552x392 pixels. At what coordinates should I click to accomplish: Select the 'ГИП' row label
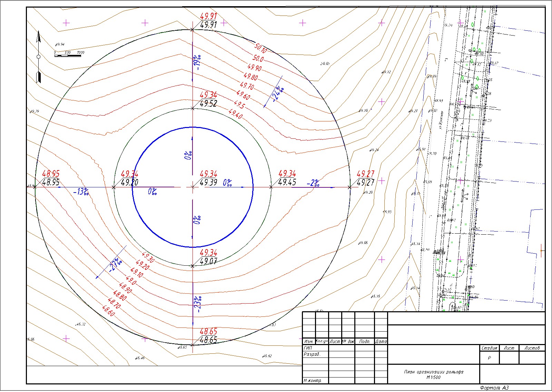308,348
